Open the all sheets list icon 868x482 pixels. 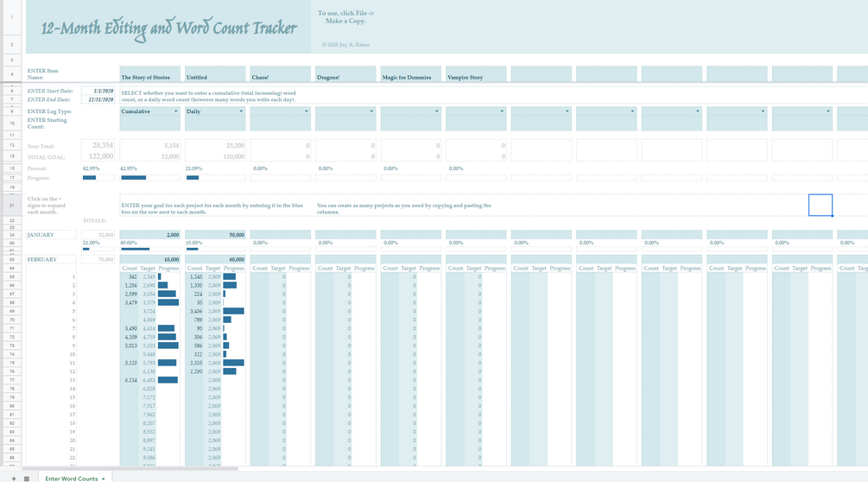pos(27,479)
